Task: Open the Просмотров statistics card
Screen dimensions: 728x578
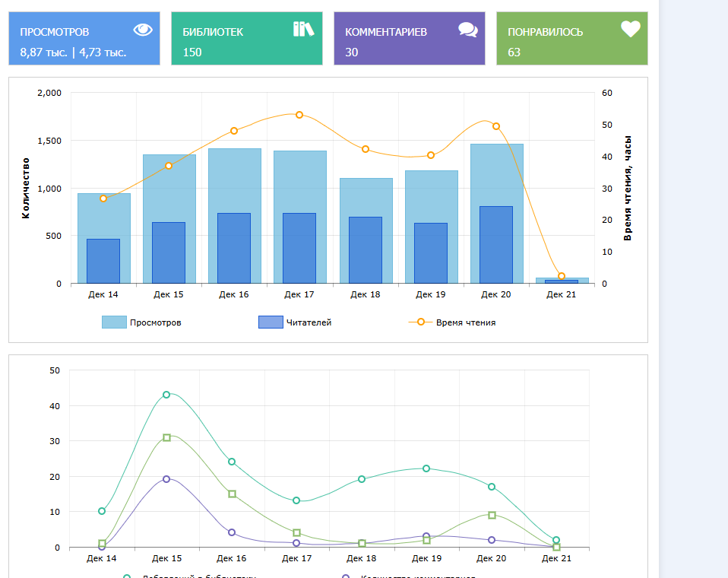Action: pos(84,39)
